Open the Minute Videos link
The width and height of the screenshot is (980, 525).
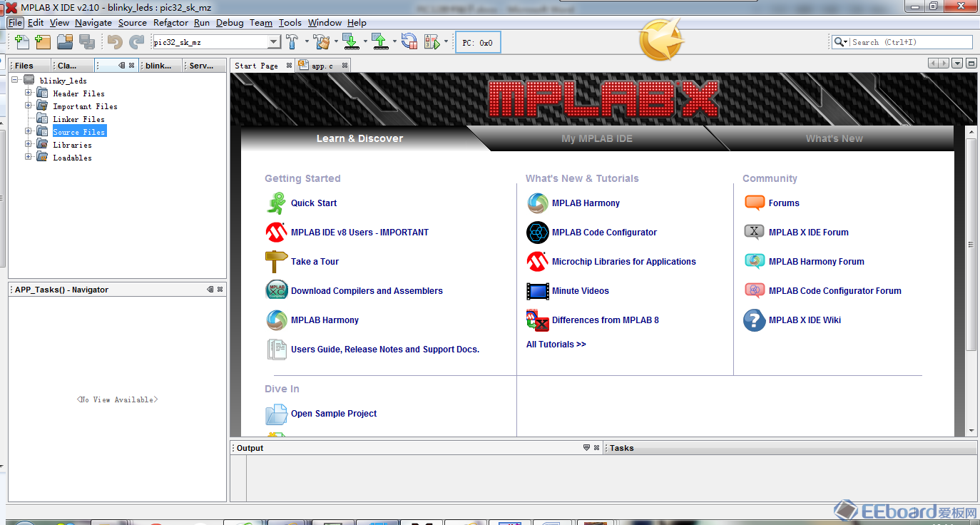[581, 291]
